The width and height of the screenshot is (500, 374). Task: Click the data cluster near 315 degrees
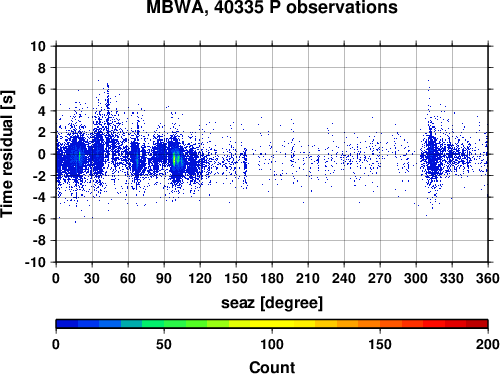[x=432, y=155]
